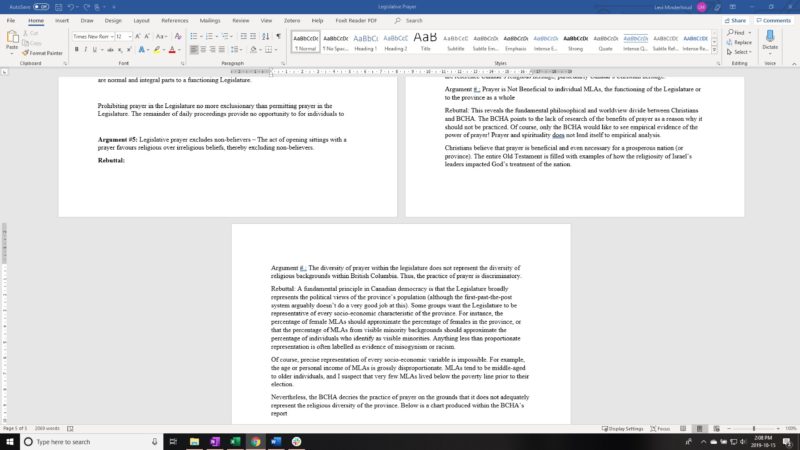Toggle Show/Hide paragraph marks
Viewport: 800px width, 450px height.
pyautogui.click(x=277, y=36)
